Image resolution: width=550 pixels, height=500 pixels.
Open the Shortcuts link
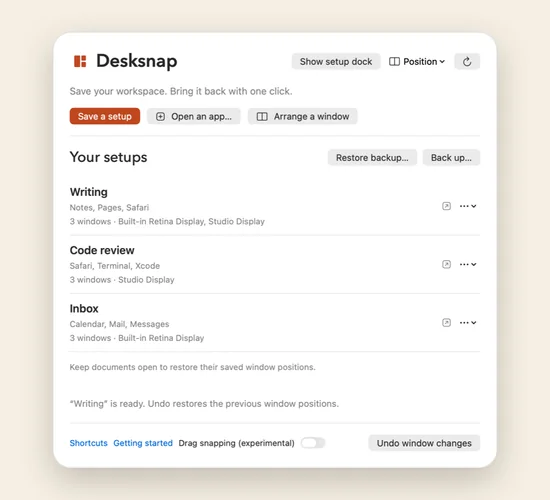88,443
